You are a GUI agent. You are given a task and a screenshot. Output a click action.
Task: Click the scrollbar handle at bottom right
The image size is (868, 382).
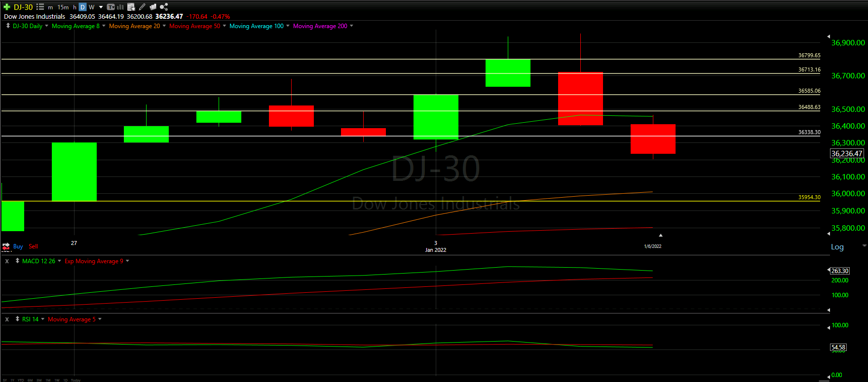(x=824, y=381)
